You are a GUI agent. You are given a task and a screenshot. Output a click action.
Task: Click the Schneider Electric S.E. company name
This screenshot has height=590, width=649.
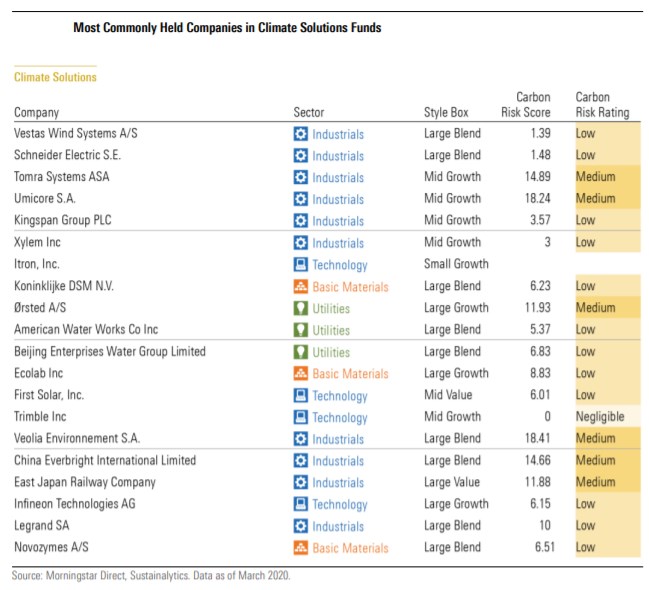click(x=69, y=155)
